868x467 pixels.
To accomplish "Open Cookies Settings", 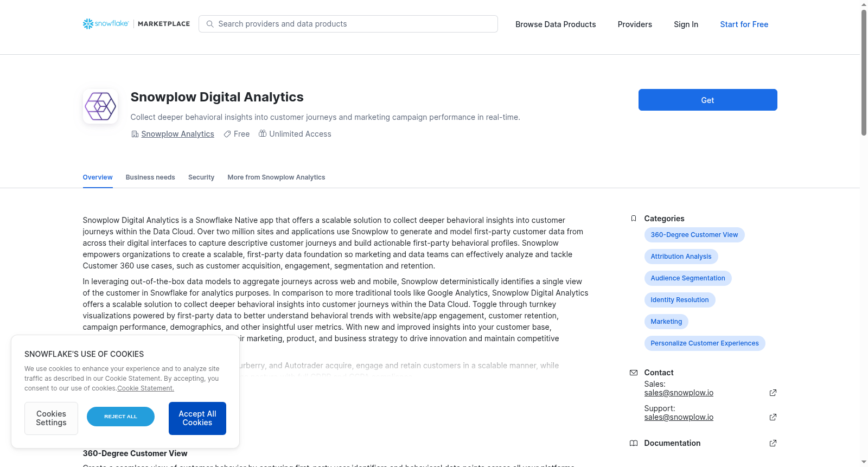I will click(x=51, y=418).
